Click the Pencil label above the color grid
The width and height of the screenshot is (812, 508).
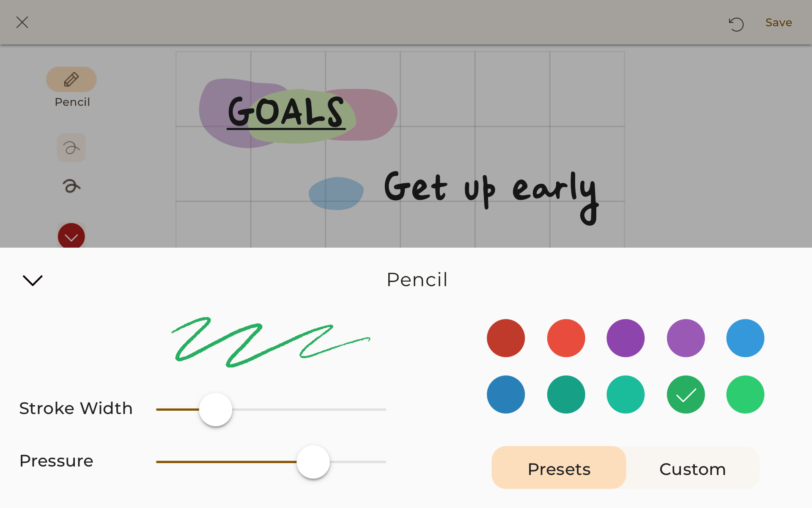[x=417, y=279]
